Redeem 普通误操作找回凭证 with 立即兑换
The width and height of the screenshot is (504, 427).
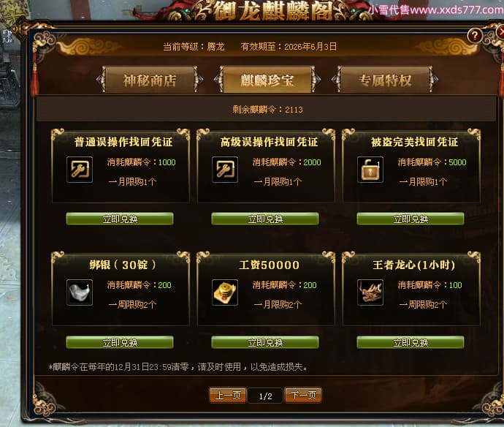click(120, 219)
